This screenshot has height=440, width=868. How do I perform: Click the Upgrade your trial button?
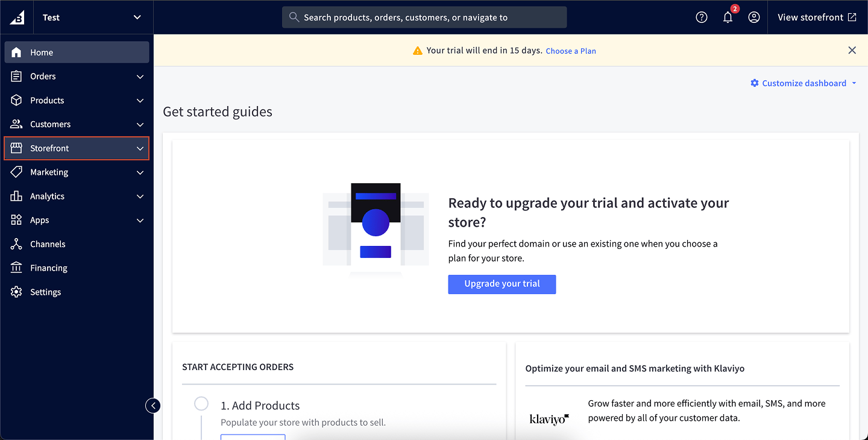(x=502, y=284)
